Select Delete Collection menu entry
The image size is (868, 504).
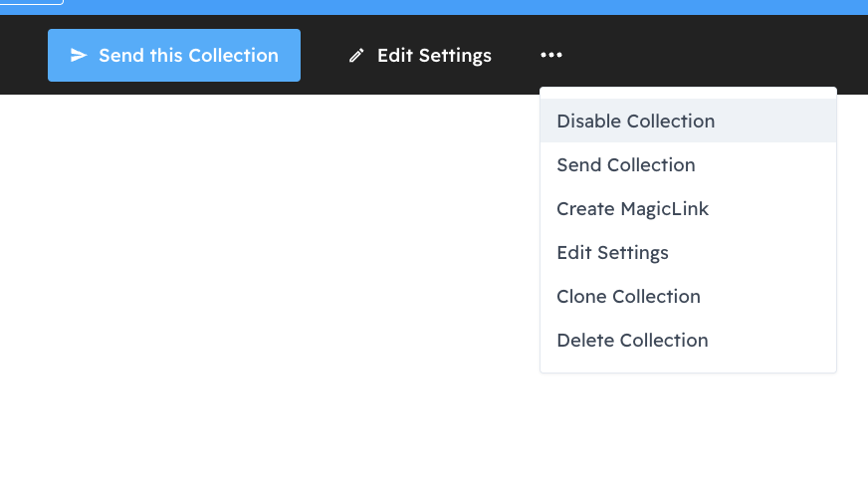(x=632, y=341)
